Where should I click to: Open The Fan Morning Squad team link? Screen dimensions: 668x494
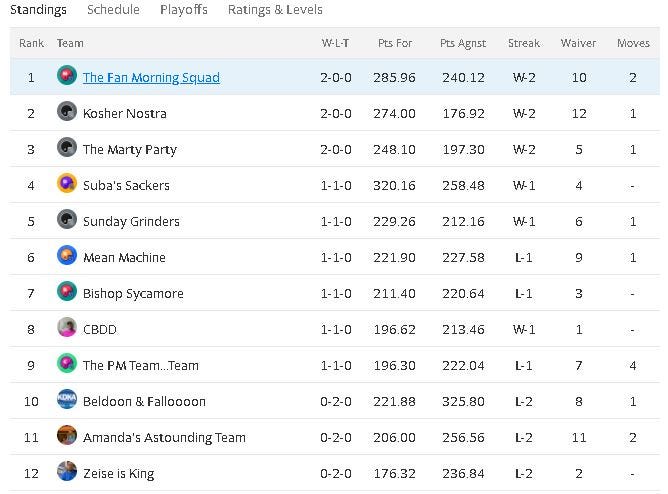(x=151, y=78)
